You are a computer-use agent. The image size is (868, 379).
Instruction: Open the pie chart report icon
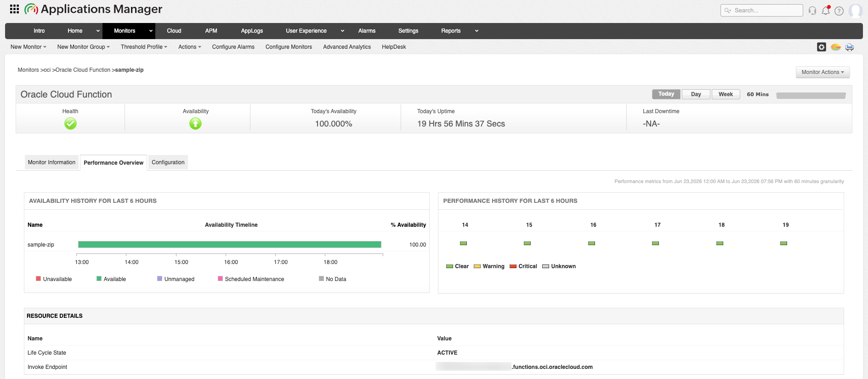pos(836,47)
